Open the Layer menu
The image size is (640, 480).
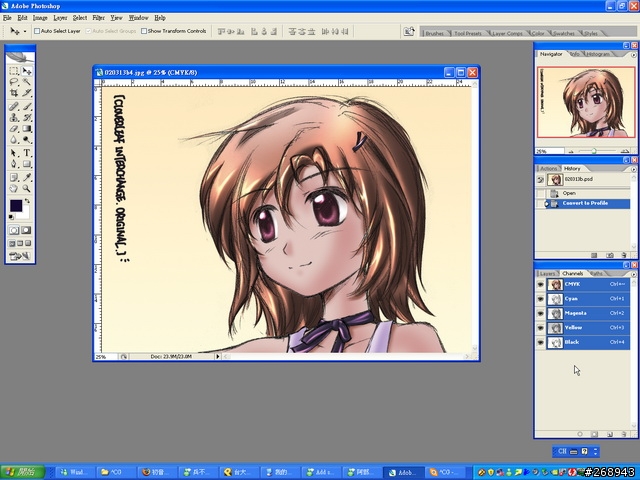(x=60, y=18)
